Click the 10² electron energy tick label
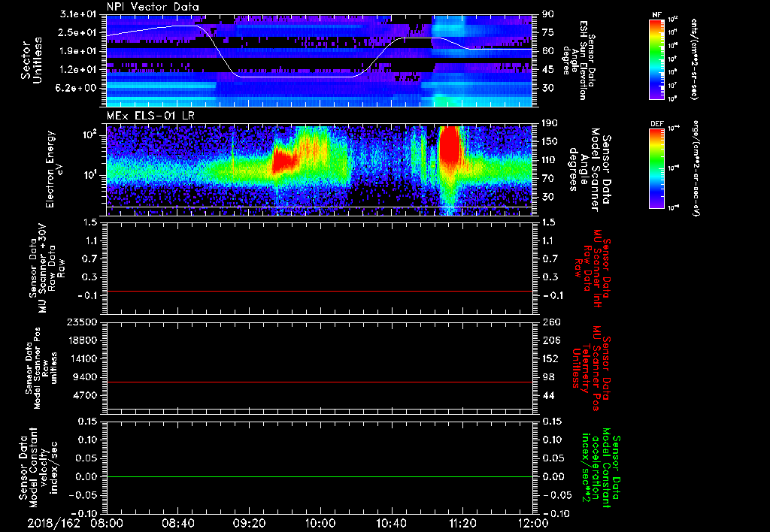This screenshot has width=770, height=532. coord(90,135)
